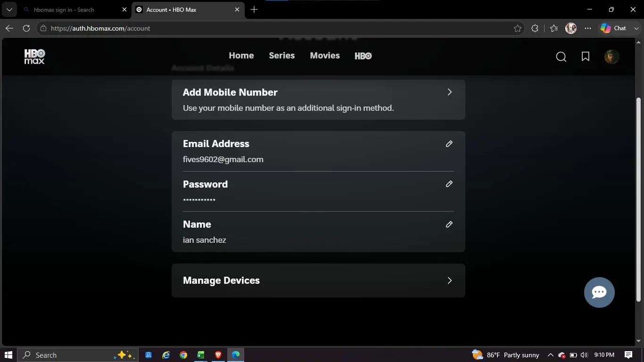The image size is (644, 362).
Task: Open Manage Devices
Action: click(x=318, y=280)
